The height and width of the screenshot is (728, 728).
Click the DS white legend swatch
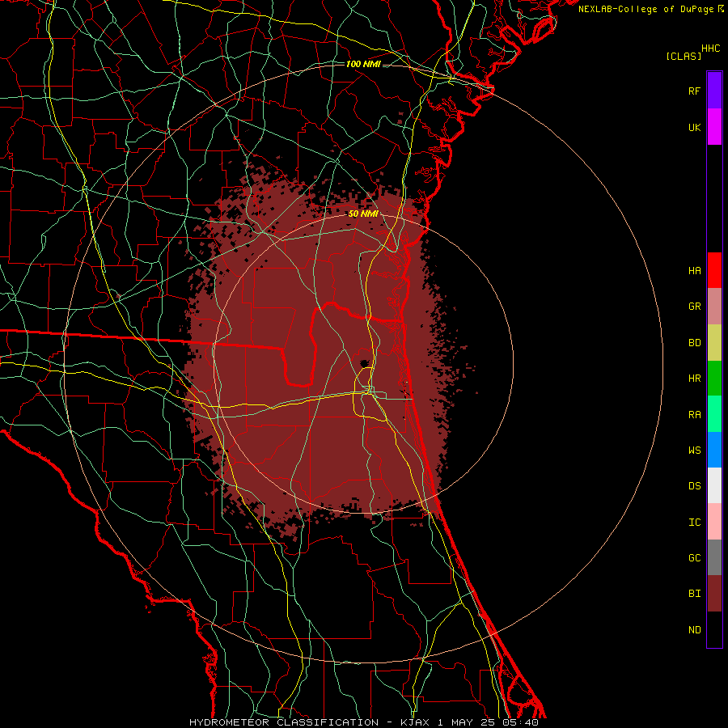[714, 485]
